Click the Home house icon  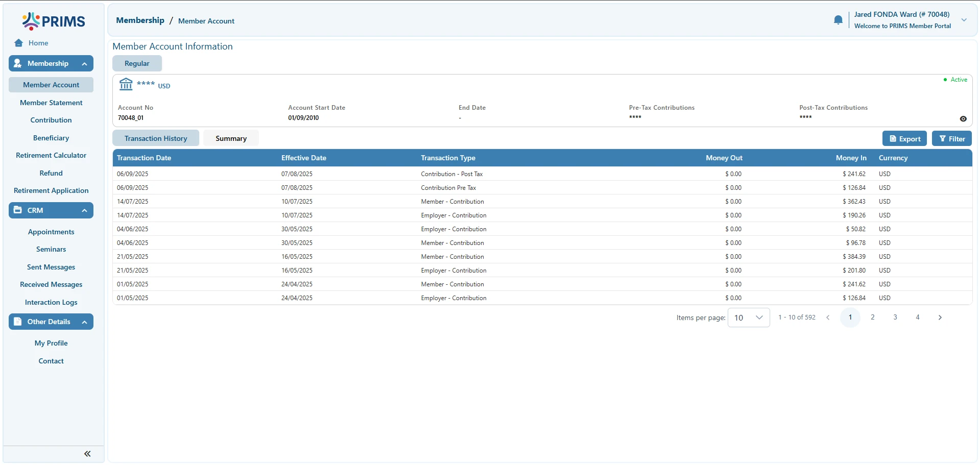pyautogui.click(x=19, y=43)
